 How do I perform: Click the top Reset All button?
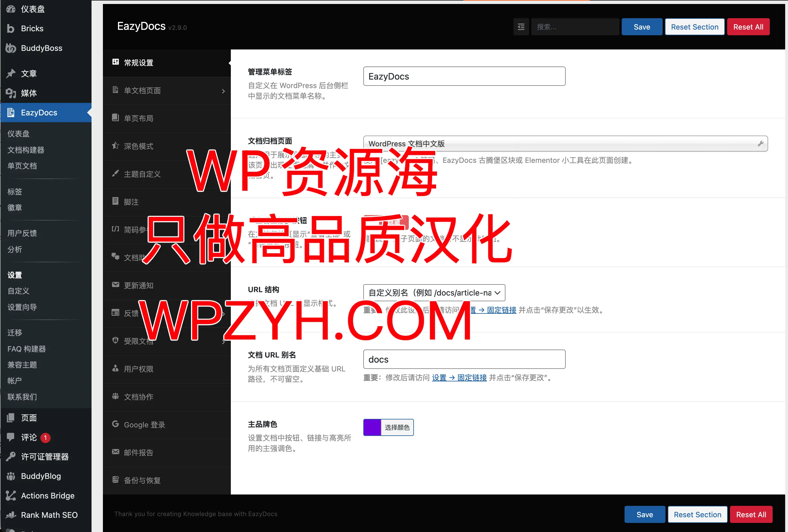point(748,27)
